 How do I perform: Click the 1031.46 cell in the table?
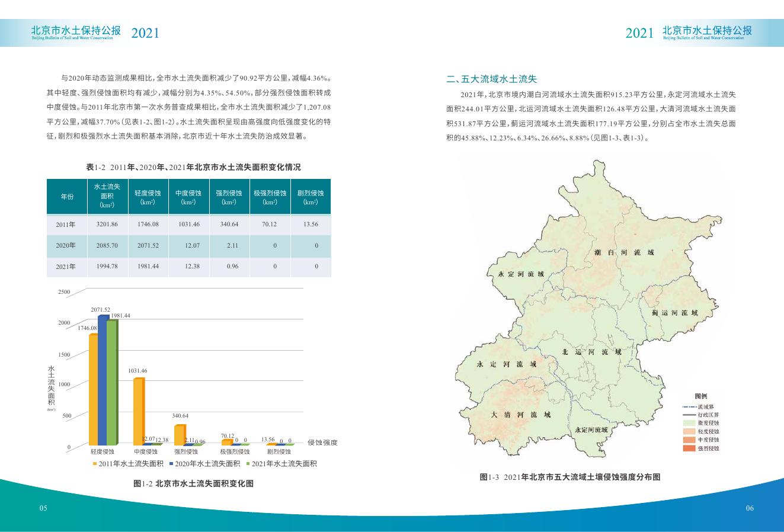point(188,225)
